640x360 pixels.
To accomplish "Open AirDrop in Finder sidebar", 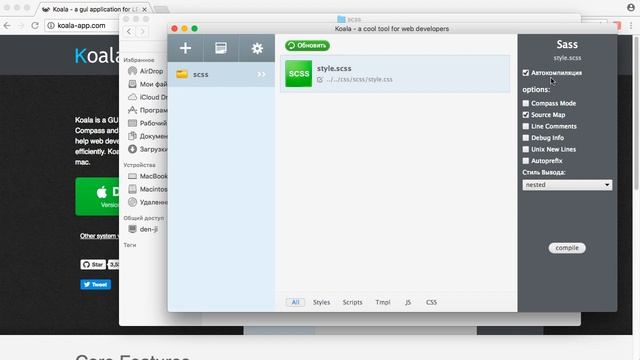I will pyautogui.click(x=146, y=71).
